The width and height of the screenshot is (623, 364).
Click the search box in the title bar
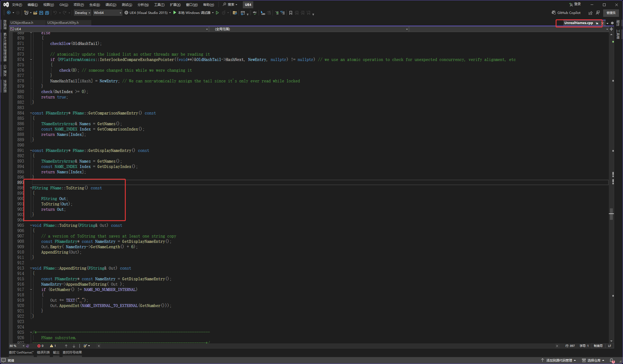click(x=230, y=5)
